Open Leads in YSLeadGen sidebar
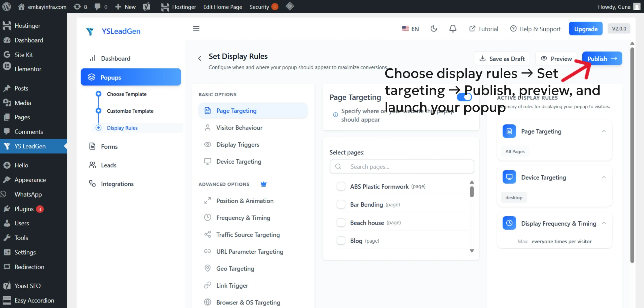The height and width of the screenshot is (308, 644). click(108, 165)
